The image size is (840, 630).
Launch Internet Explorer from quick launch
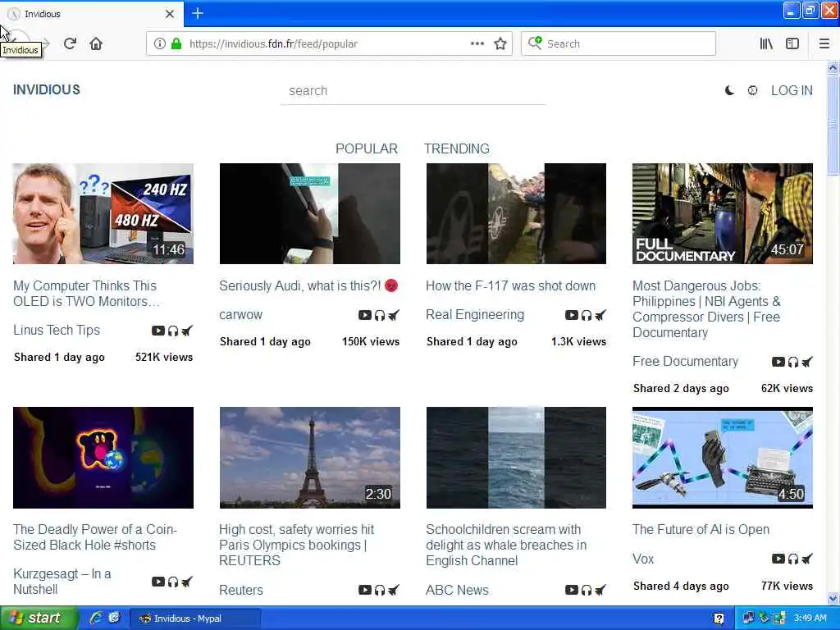[x=97, y=619]
